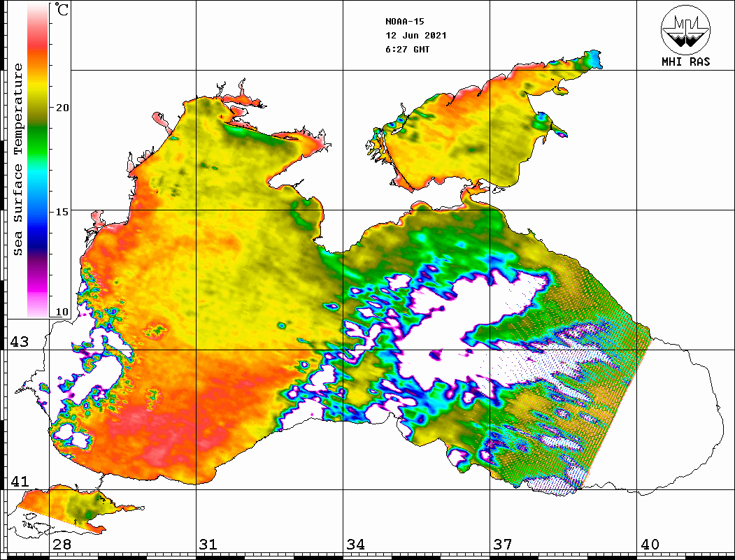This screenshot has width=735, height=560.
Task: Click the 12 Jun 2021 date text
Action: point(415,36)
